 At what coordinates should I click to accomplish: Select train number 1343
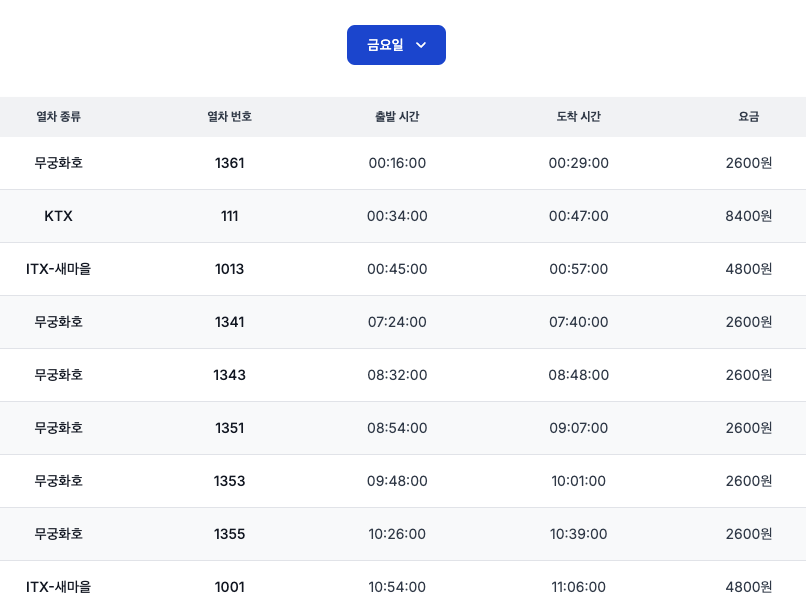230,375
